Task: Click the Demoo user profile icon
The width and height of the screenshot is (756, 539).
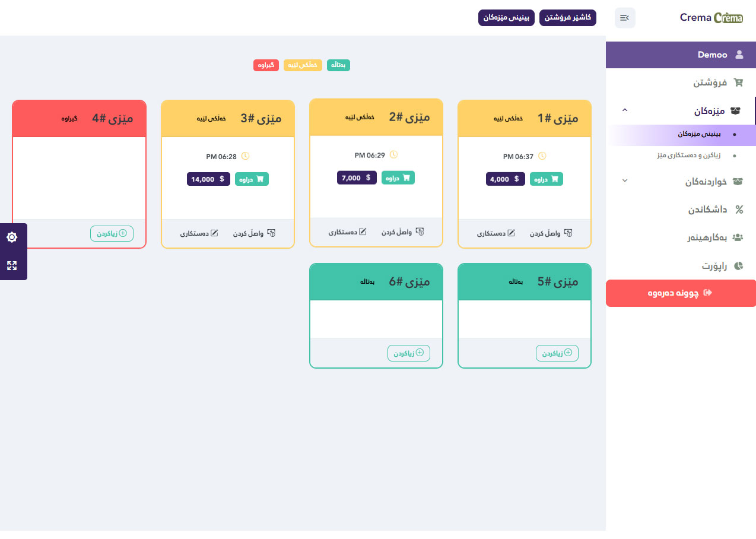Action: [739, 55]
